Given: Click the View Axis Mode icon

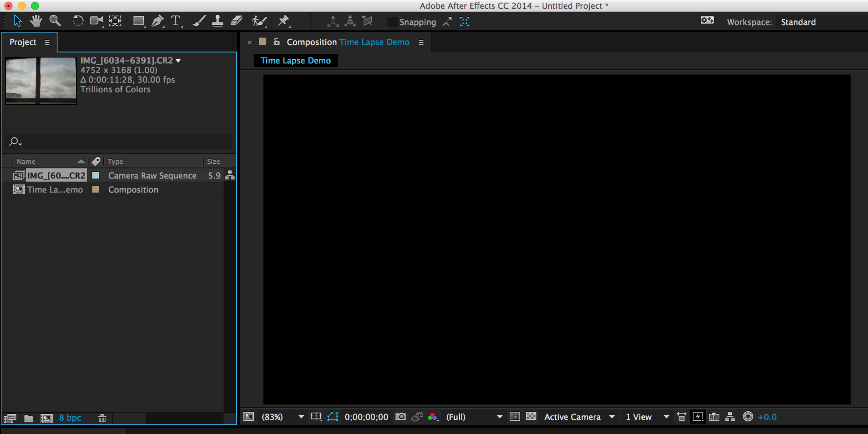Looking at the screenshot, I should pos(368,21).
